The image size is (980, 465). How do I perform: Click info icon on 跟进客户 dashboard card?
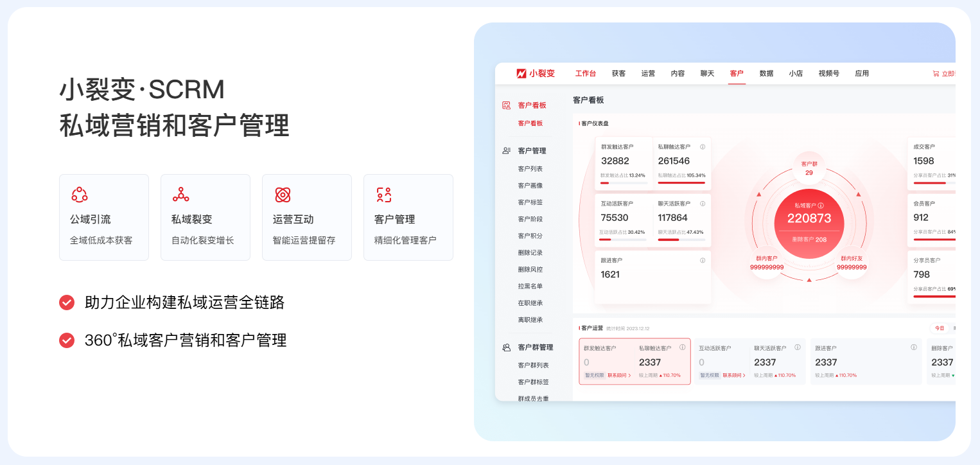tap(703, 260)
